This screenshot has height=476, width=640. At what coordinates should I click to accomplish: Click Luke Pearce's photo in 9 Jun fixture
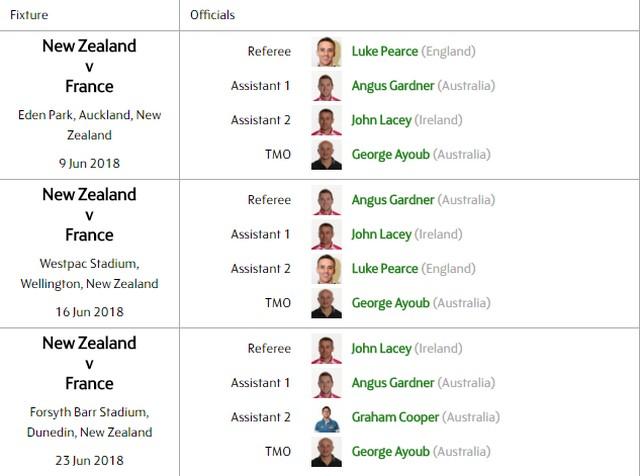coord(326,52)
